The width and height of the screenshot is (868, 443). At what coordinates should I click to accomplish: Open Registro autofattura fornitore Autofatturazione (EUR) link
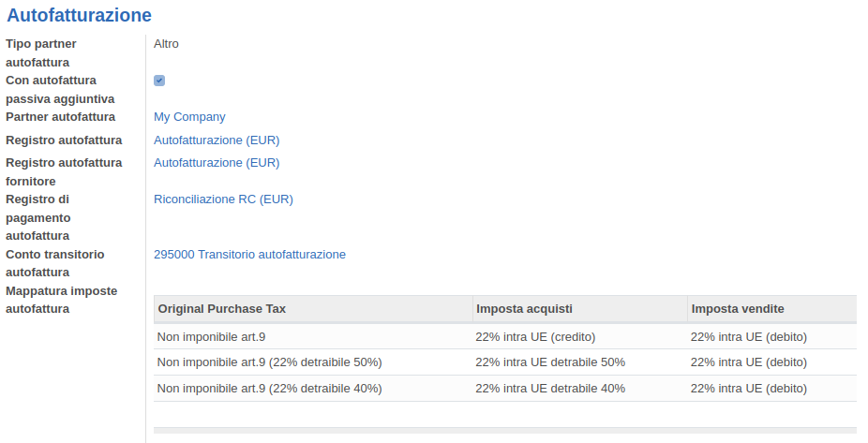pos(217,163)
